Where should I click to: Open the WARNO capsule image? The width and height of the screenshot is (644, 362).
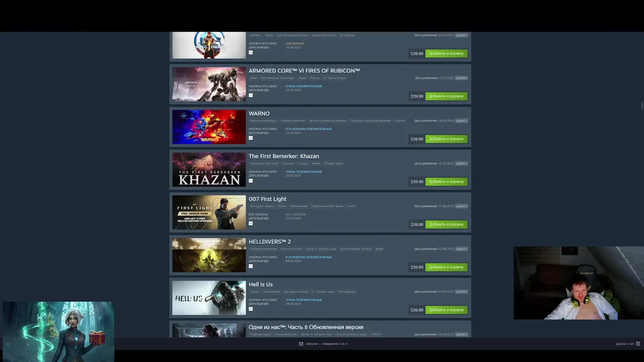[209, 127]
